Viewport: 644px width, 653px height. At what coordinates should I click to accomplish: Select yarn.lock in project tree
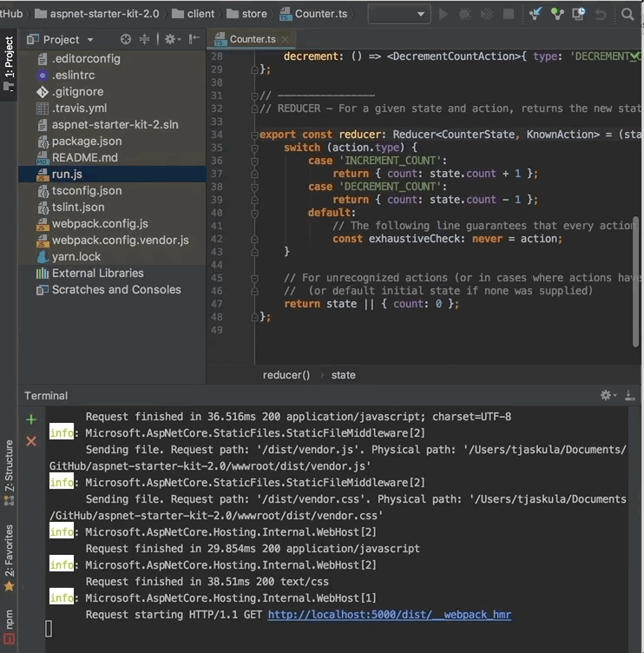pos(113,256)
